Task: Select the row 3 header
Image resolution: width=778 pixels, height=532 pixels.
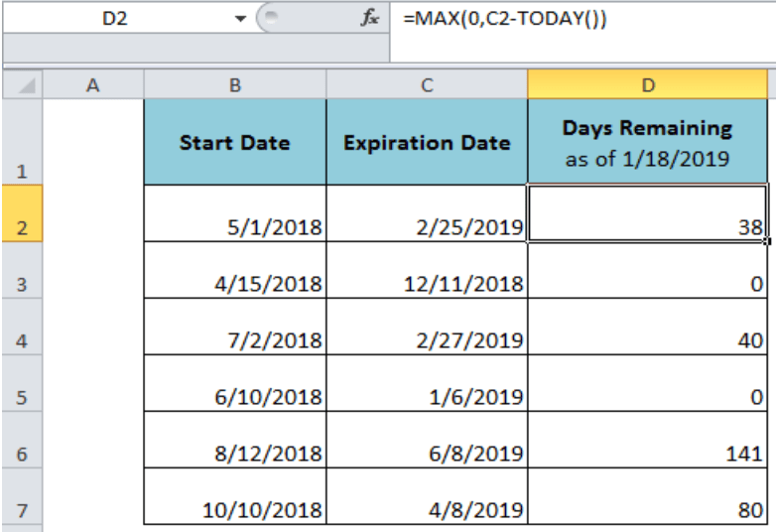Action: coord(22,271)
